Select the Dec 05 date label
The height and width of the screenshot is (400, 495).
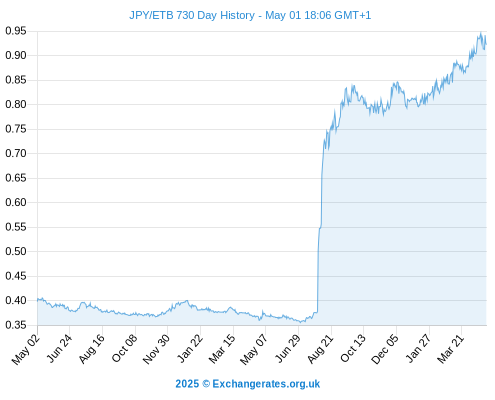tap(385, 349)
